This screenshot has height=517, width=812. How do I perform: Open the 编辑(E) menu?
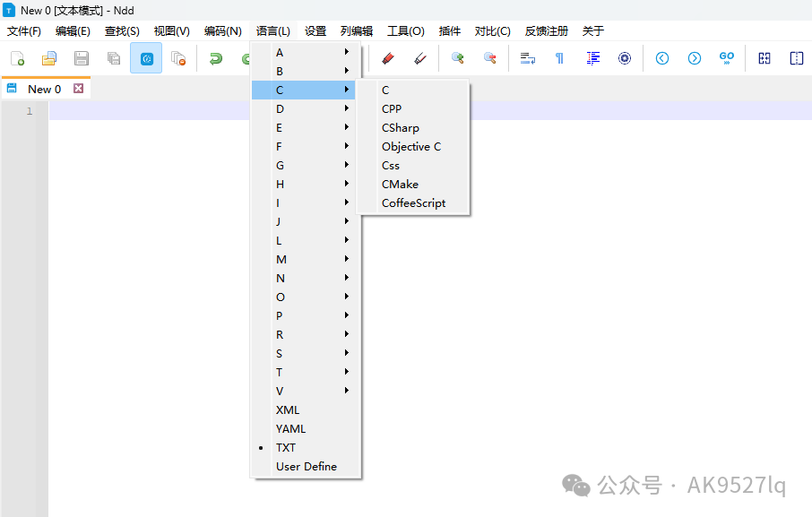click(73, 31)
